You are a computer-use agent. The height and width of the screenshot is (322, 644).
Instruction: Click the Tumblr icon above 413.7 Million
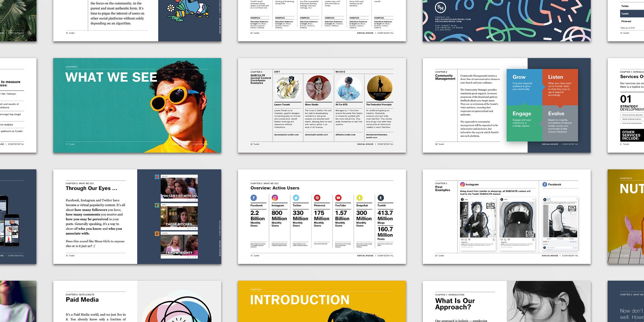tap(380, 198)
